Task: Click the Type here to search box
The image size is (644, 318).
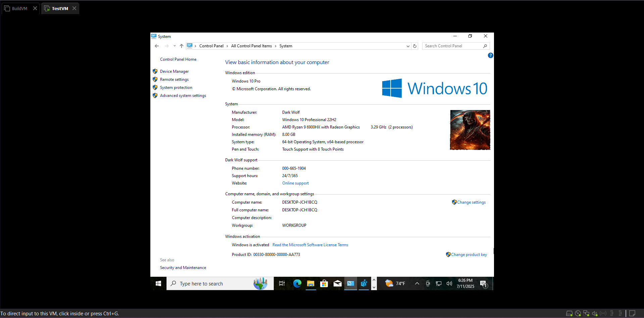Action: point(220,283)
